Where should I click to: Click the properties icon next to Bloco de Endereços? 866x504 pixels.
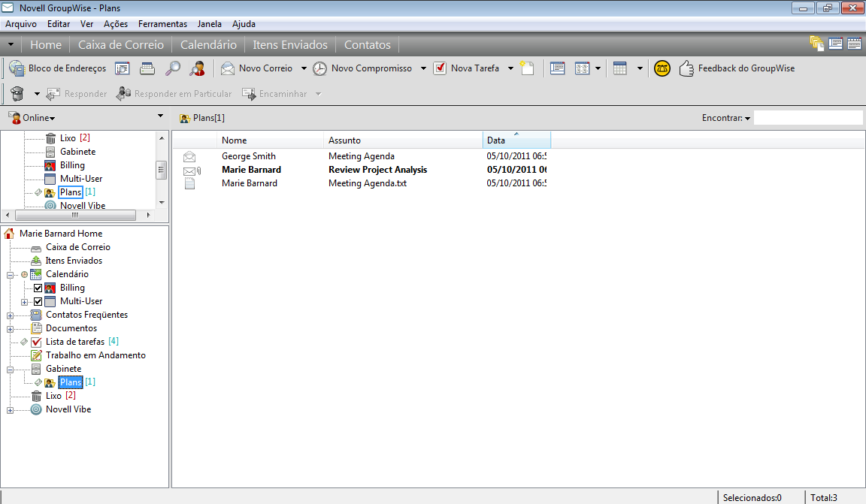[122, 68]
